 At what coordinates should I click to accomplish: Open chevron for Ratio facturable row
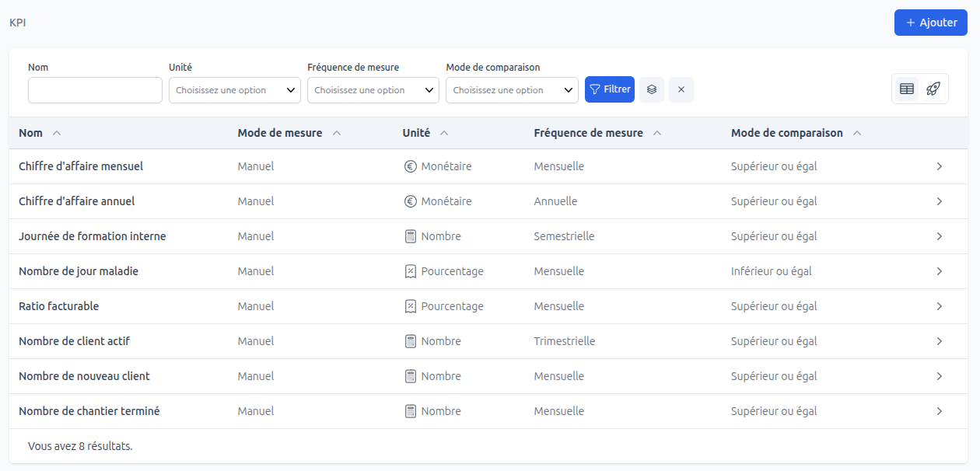tap(940, 306)
